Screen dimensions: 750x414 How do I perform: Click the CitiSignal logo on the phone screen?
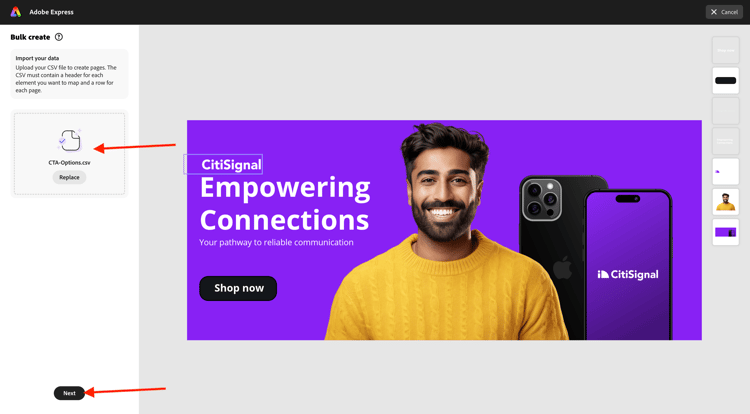point(628,274)
